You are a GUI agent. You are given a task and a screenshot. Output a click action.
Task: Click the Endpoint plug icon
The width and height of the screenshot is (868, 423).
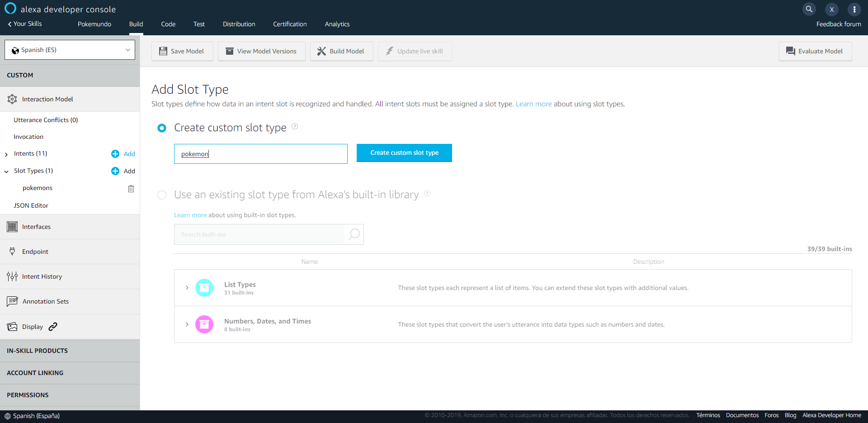pyautogui.click(x=12, y=252)
